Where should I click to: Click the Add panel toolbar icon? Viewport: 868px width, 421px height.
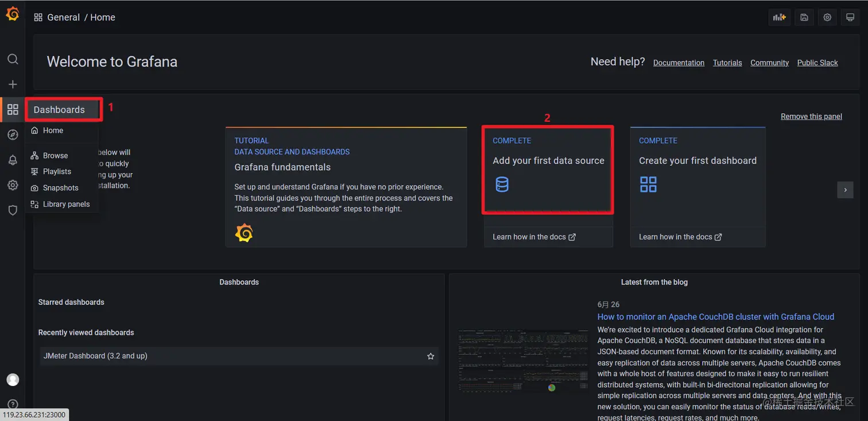coord(780,17)
